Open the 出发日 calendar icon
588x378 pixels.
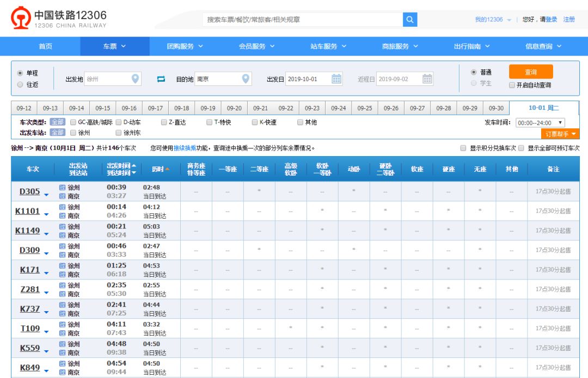click(335, 79)
